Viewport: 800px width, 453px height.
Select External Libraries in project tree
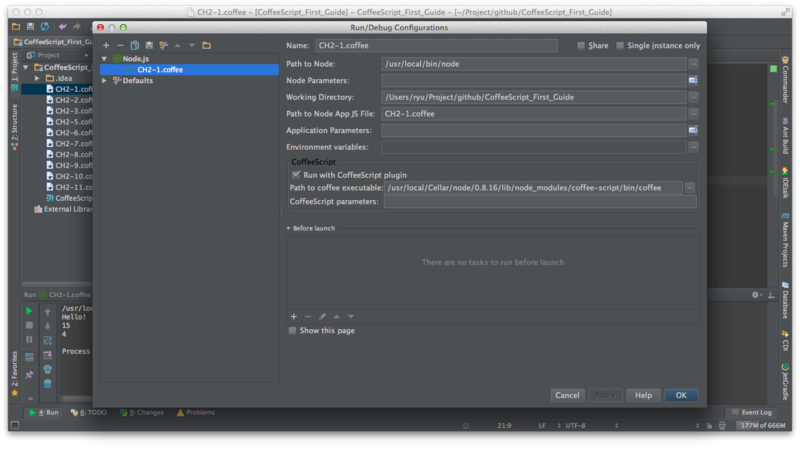pos(63,209)
